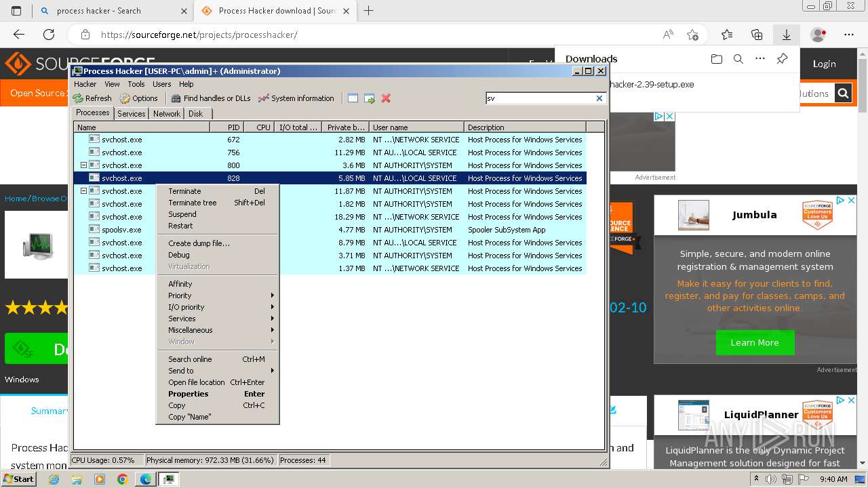Click the Home breadcrumb link

tap(16, 199)
